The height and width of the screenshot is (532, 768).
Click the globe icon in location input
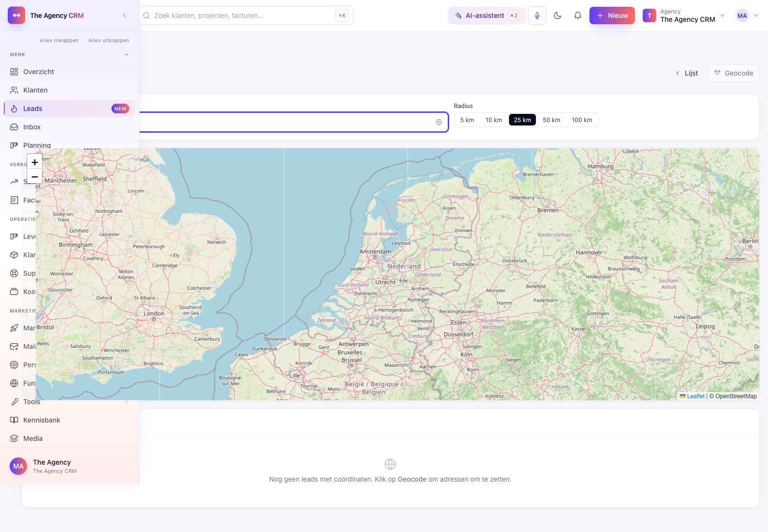click(439, 122)
